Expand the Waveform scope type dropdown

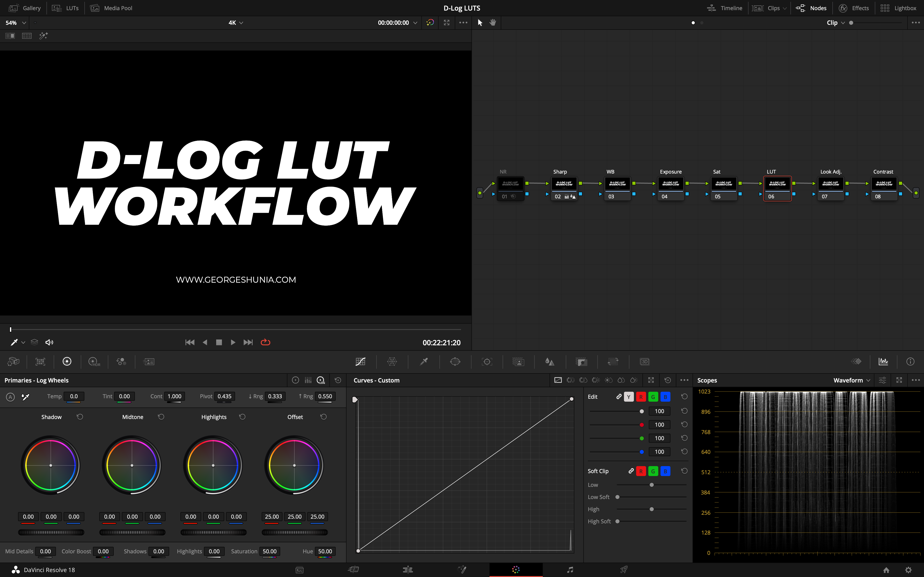click(852, 380)
